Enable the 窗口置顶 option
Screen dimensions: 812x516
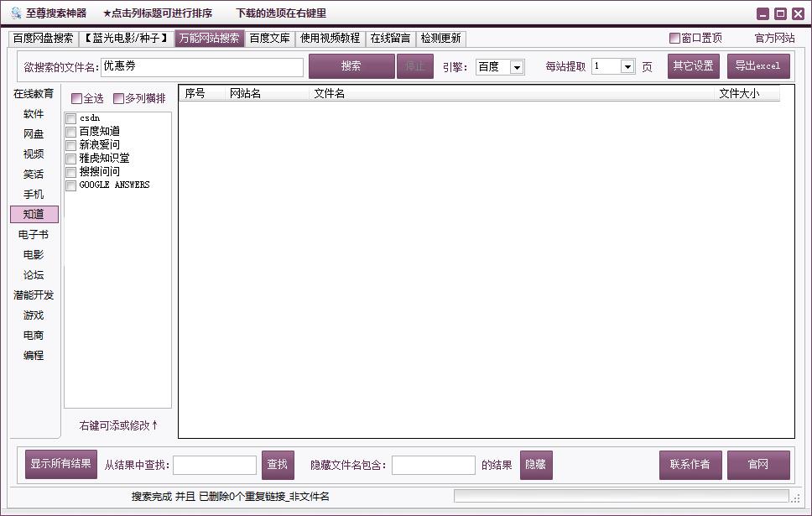pos(674,38)
